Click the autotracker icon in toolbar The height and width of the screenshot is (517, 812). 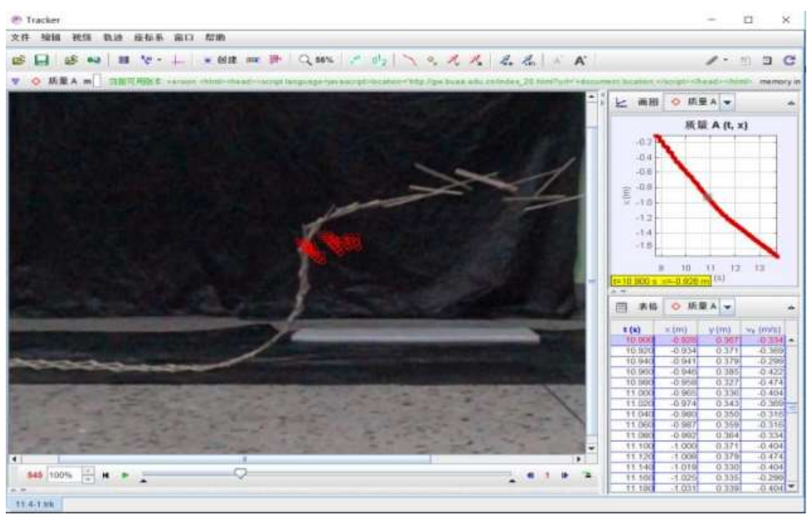pos(275,60)
